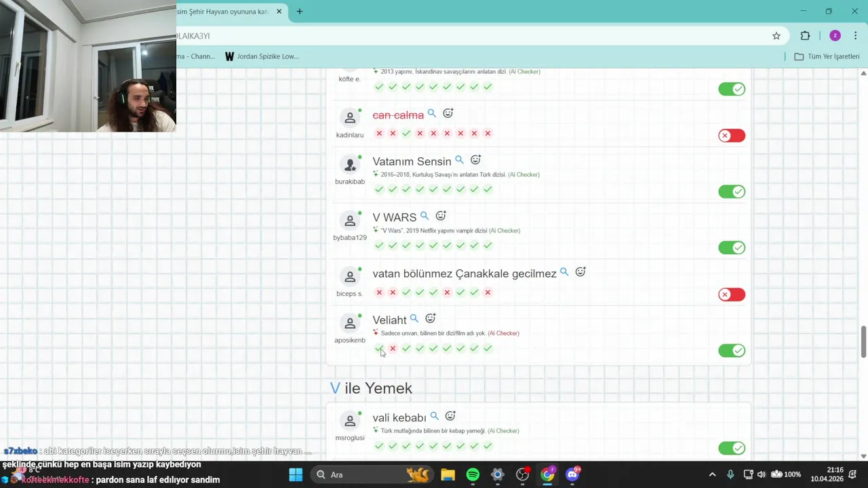The width and height of the screenshot is (868, 488).
Task: React with emoji to V WARS answer
Action: coord(441,216)
